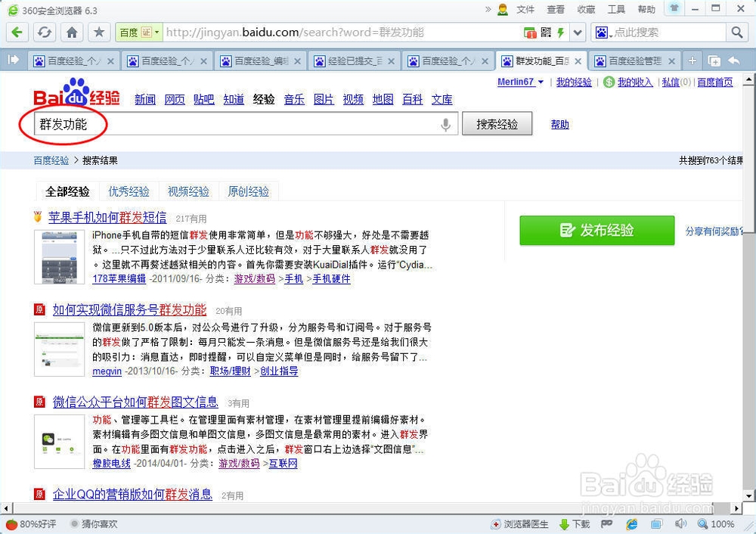Click the user account avatar icon in title bar
756x534 pixels.
503,10
